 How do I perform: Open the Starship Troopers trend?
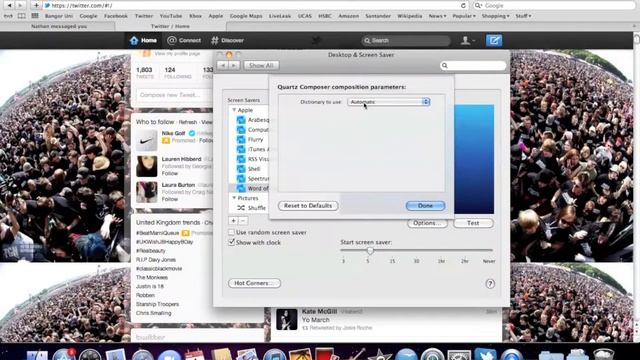coord(158,304)
